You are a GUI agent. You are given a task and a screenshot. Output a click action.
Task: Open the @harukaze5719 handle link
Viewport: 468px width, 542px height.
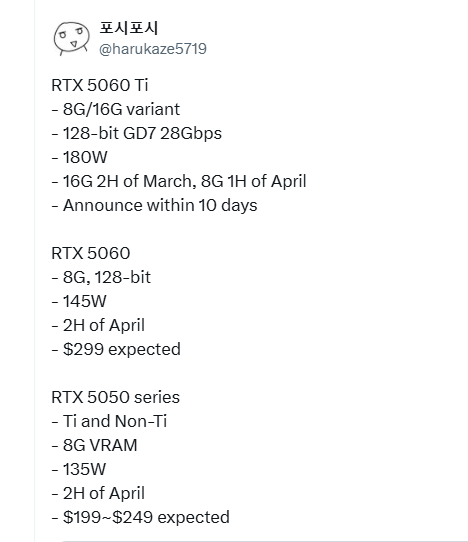click(153, 49)
